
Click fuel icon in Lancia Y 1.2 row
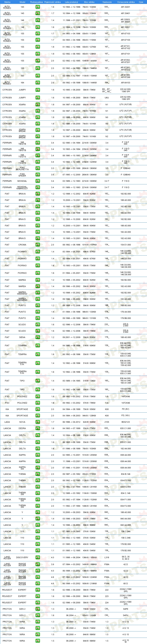click(x=38, y=512)
